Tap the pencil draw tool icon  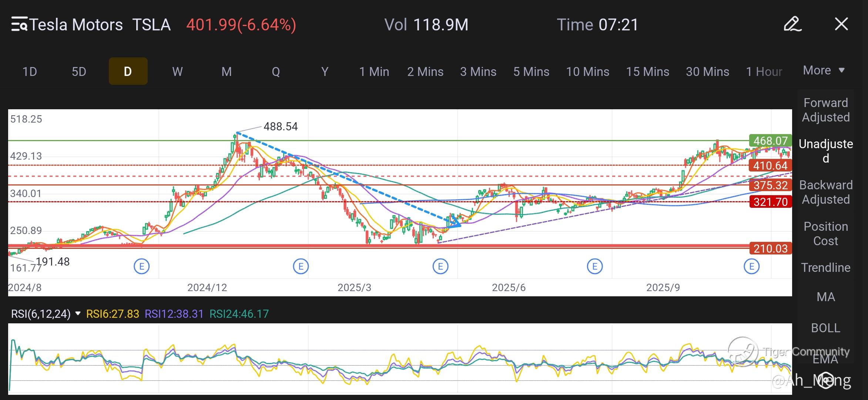click(x=792, y=24)
